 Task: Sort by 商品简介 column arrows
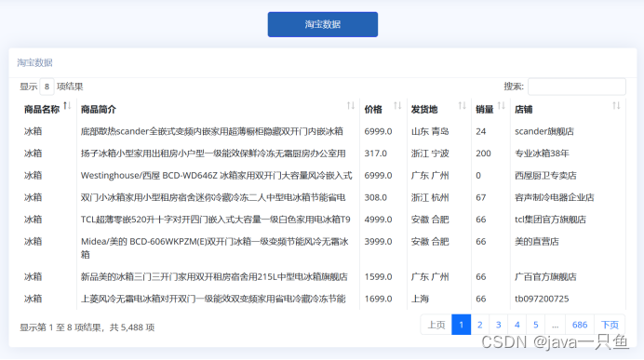point(351,106)
